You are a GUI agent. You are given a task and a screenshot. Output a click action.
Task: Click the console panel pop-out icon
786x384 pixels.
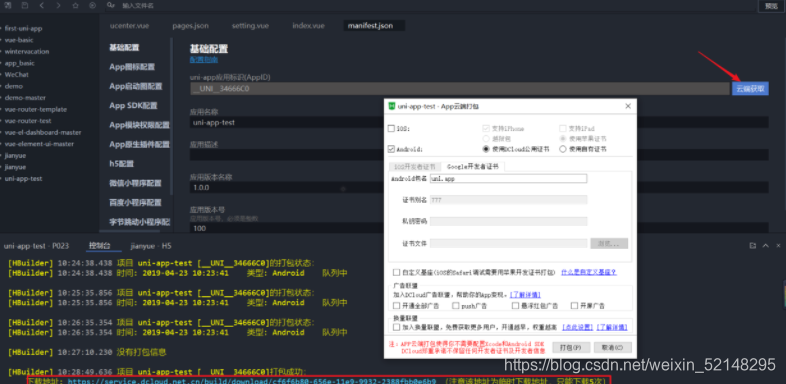coord(752,246)
